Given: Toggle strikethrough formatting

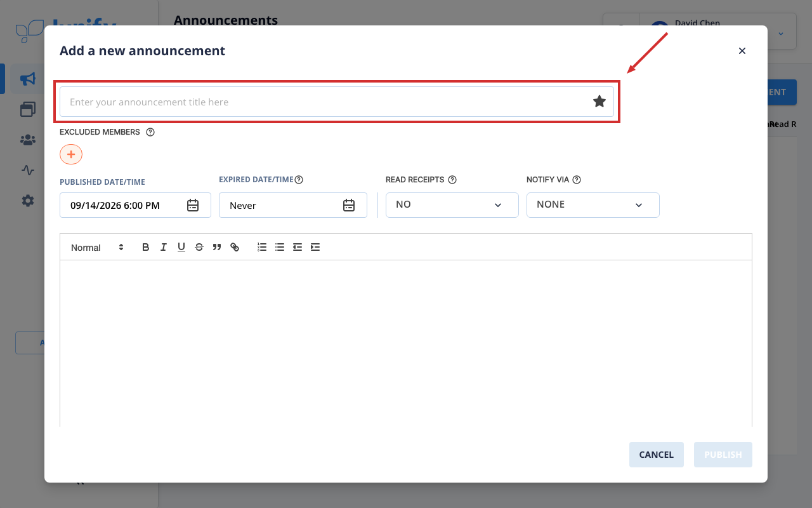Looking at the screenshot, I should pyautogui.click(x=199, y=248).
